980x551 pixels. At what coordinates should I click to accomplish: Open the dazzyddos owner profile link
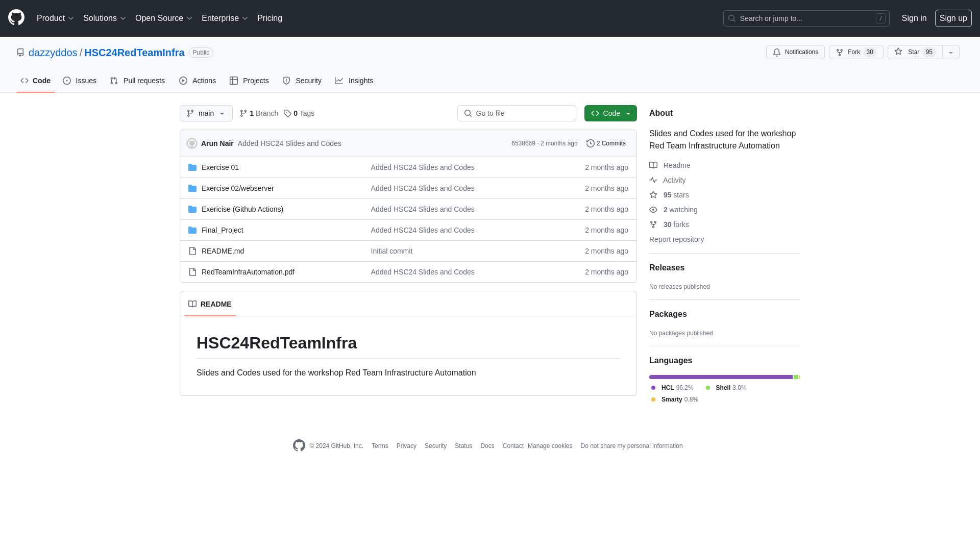pos(53,53)
